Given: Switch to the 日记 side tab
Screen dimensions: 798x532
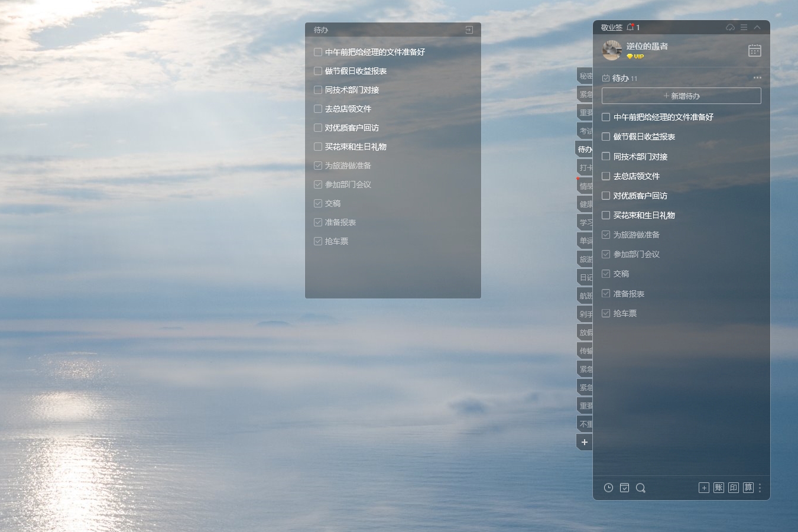Looking at the screenshot, I should click(x=585, y=277).
